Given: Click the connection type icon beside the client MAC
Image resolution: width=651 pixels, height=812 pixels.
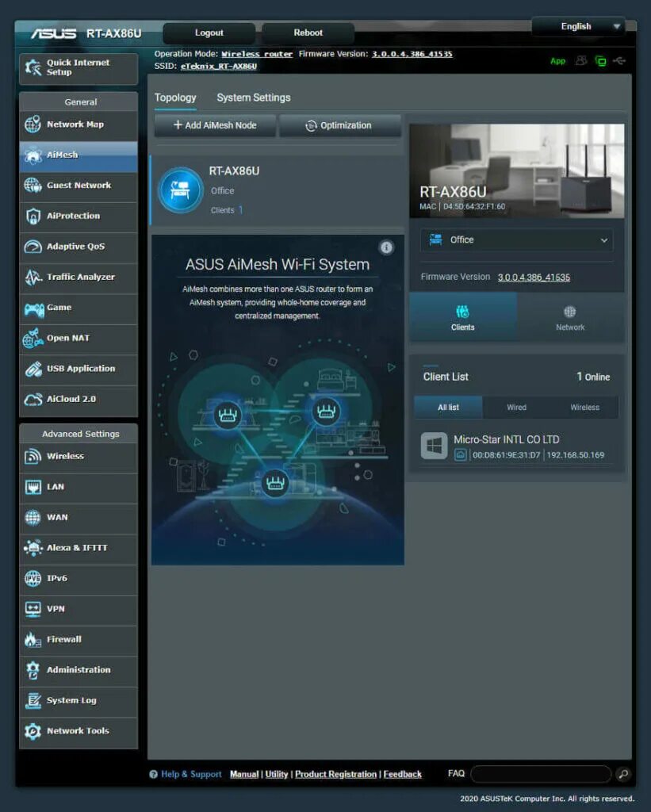Looking at the screenshot, I should pyautogui.click(x=461, y=455).
